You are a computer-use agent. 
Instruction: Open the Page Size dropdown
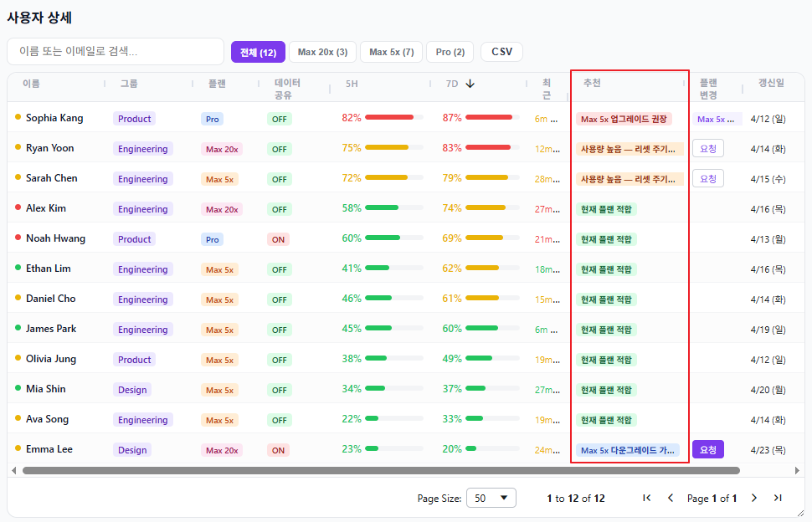pos(491,498)
